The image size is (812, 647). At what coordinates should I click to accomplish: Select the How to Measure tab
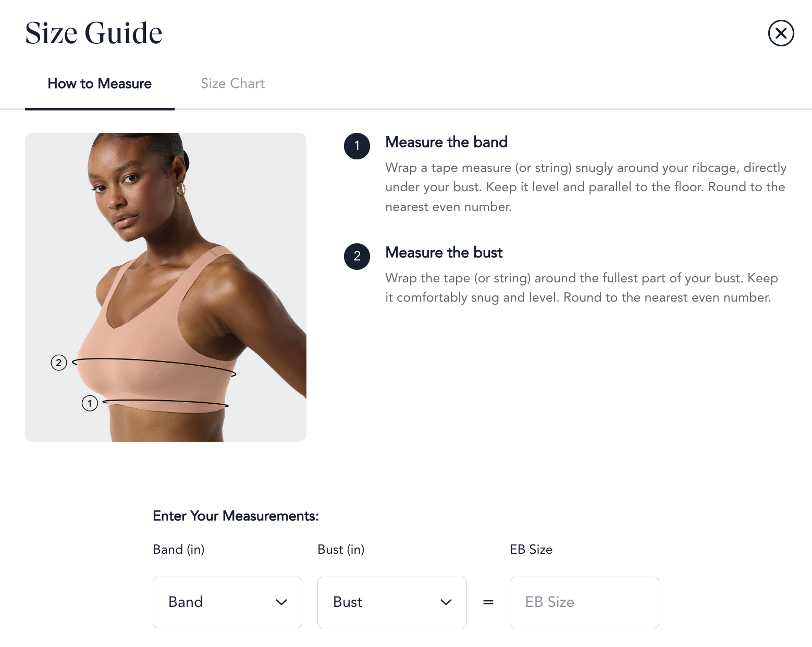pos(100,83)
